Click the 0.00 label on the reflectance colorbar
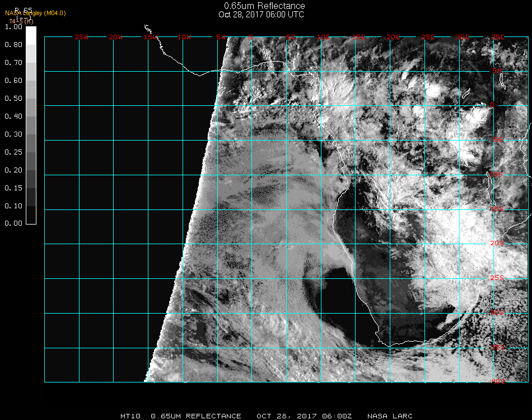532x420 pixels. pos(13,223)
